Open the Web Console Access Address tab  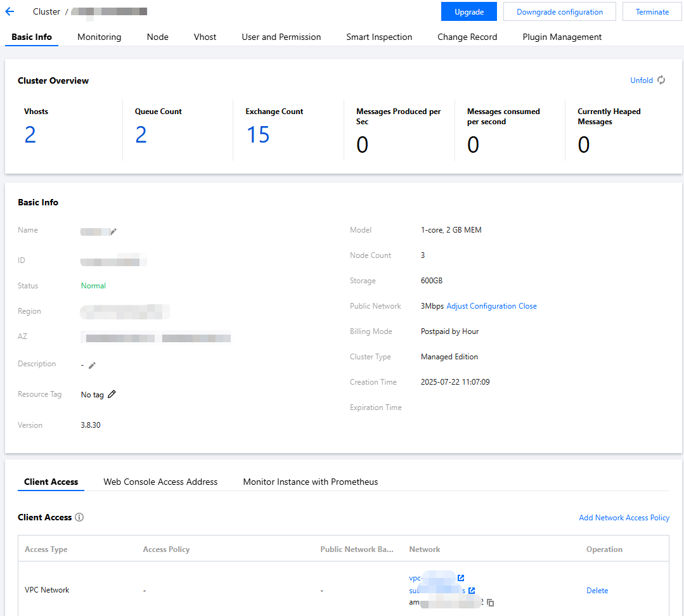[x=160, y=482]
